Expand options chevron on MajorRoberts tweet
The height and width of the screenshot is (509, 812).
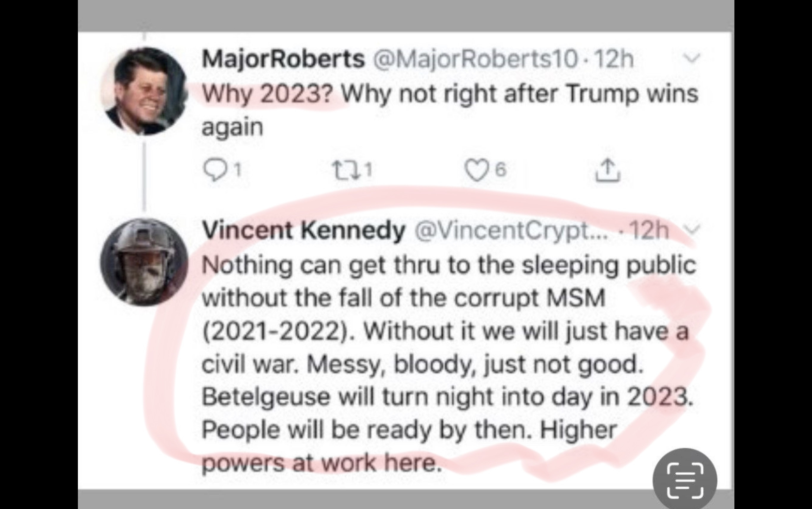(692, 59)
